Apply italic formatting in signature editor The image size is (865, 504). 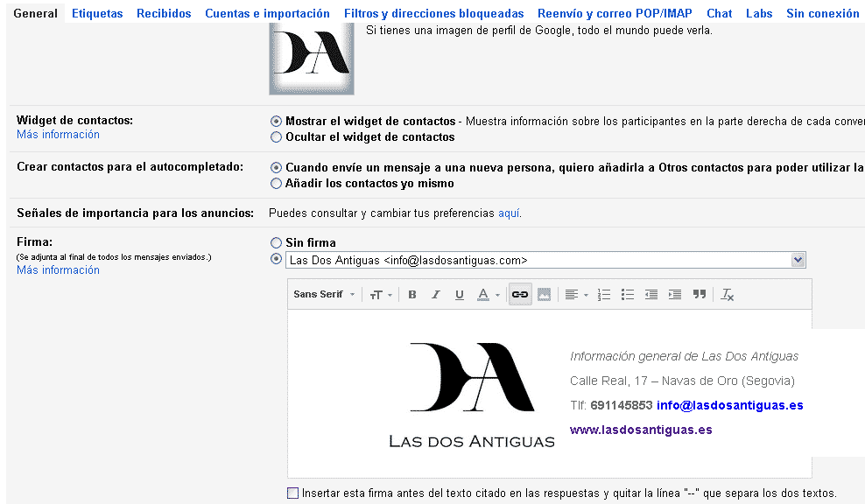coord(436,295)
